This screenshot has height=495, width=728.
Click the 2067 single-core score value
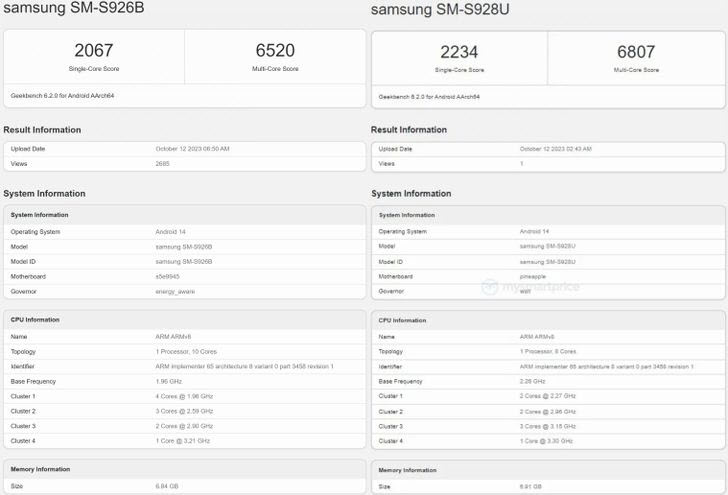pyautogui.click(x=94, y=50)
